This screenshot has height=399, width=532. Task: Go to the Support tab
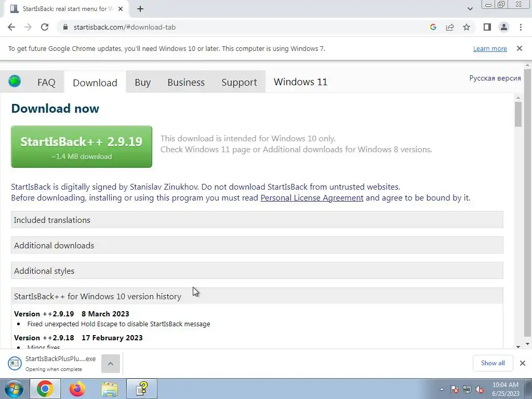[x=239, y=82]
